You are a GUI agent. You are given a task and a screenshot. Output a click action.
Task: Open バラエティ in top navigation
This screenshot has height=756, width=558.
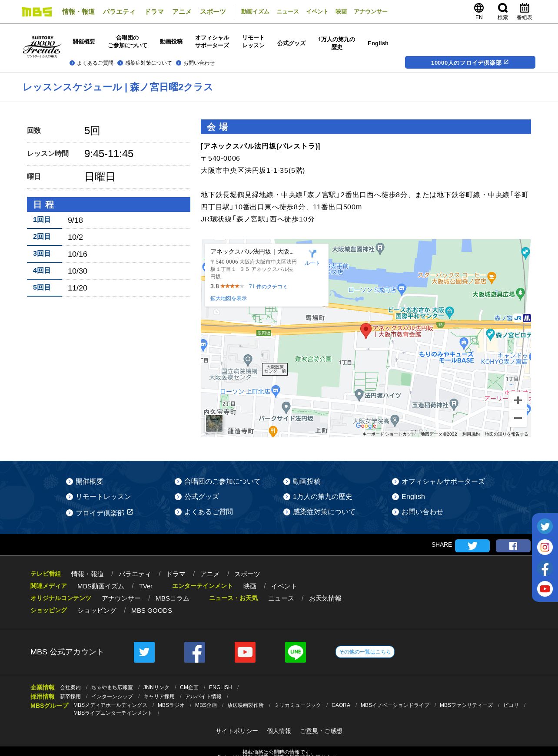tap(119, 12)
